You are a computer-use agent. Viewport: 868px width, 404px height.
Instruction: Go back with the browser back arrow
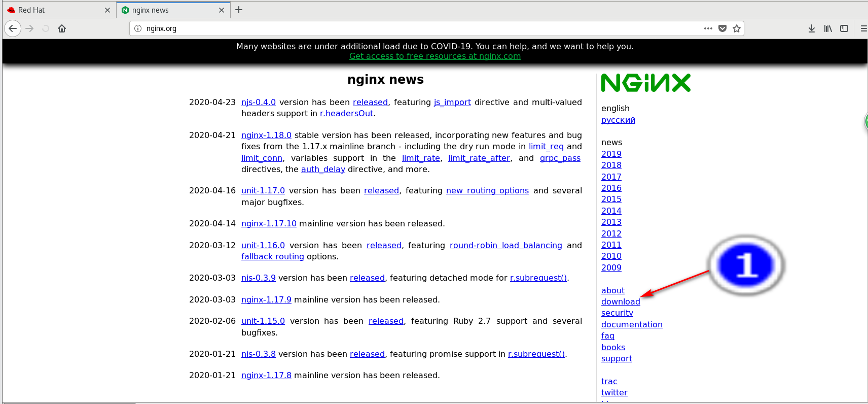(x=13, y=28)
